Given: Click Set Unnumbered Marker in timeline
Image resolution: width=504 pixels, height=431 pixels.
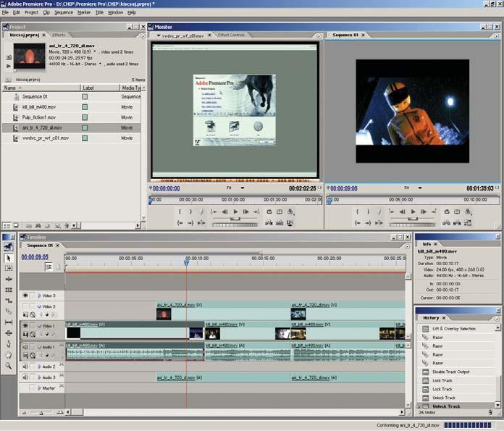Looking at the screenshot, I should pos(58,267).
